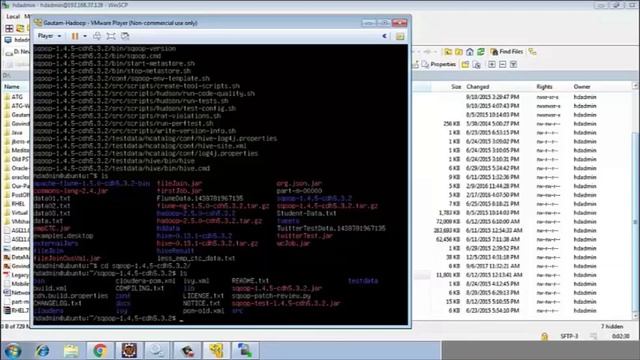
Task: Click the WinSCP commander layout grid icon
Action: point(9,28)
